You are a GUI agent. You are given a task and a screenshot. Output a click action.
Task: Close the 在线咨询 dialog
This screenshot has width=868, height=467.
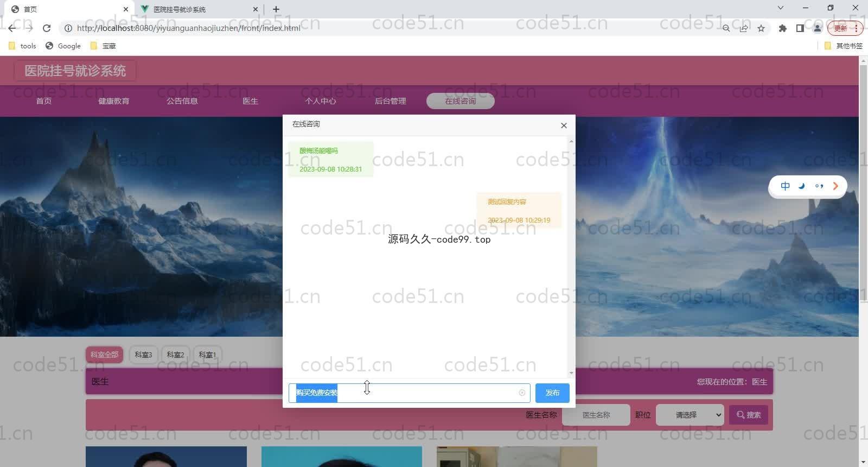[564, 125]
